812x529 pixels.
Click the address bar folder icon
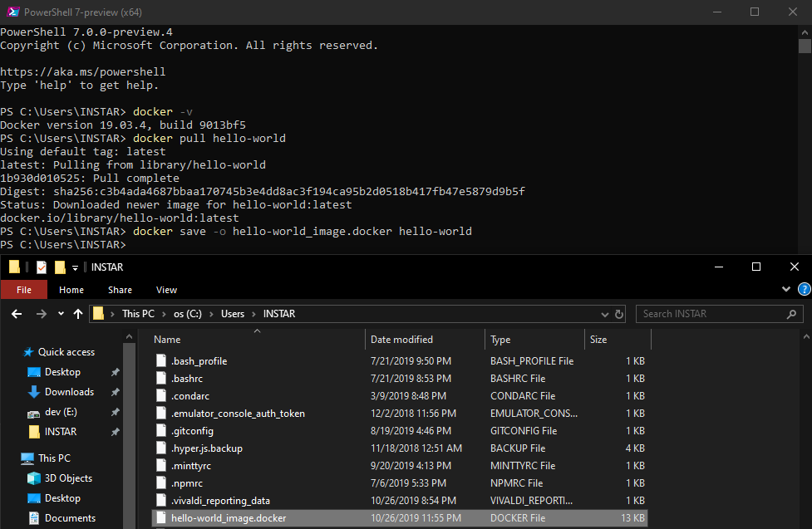98,313
